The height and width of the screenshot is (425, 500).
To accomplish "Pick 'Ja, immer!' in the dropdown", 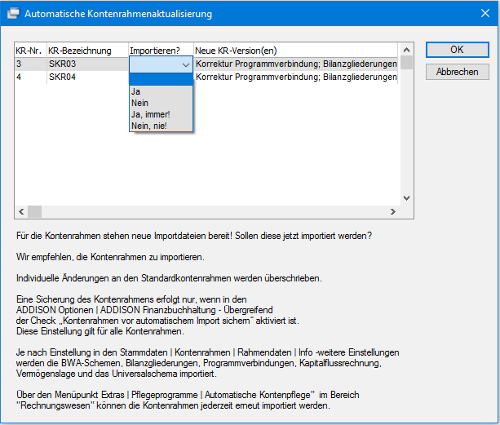I will 161,114.
